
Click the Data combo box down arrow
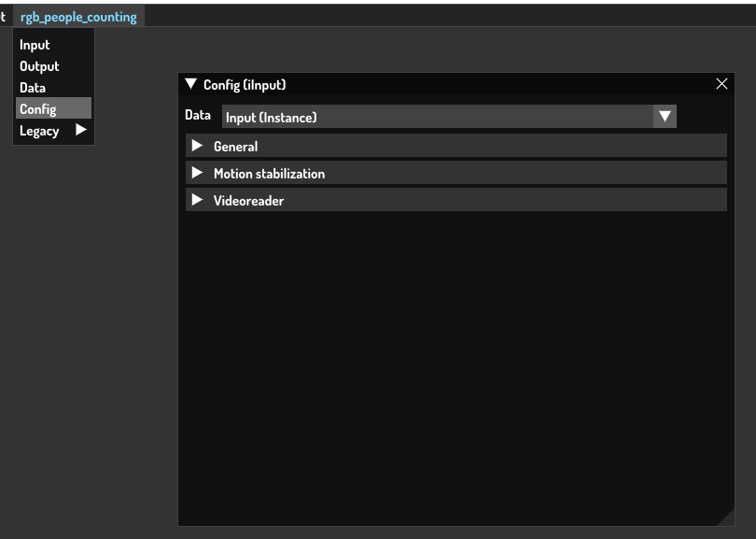(665, 117)
